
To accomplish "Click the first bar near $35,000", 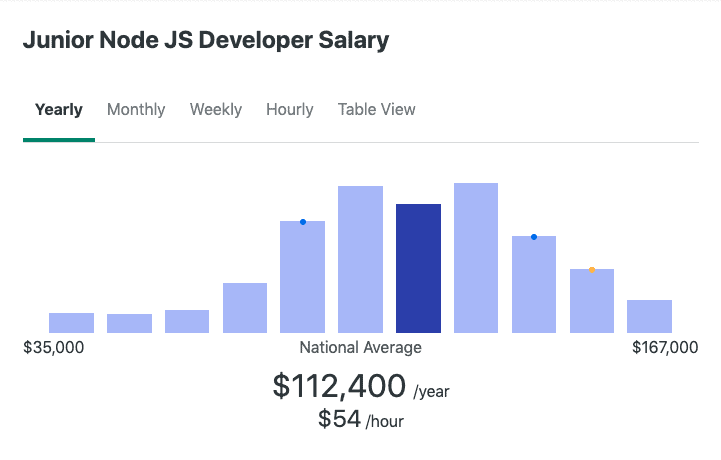I will point(71,323).
